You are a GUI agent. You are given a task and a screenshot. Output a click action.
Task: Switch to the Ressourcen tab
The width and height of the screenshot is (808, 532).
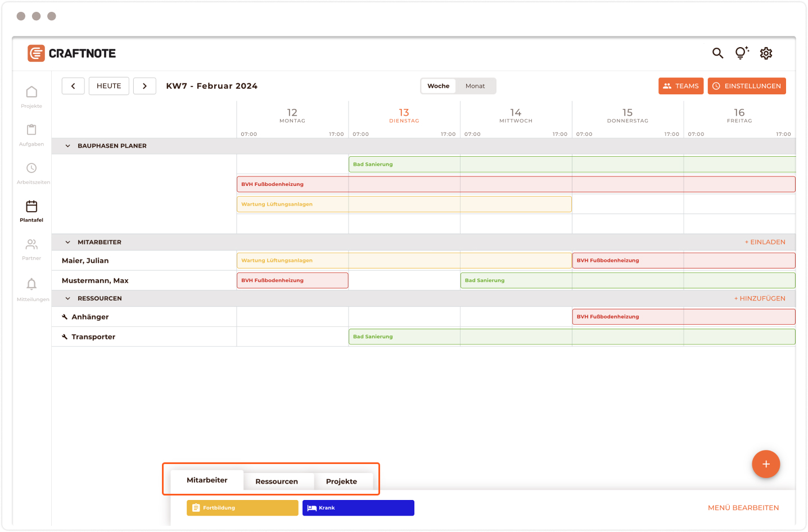click(x=277, y=481)
